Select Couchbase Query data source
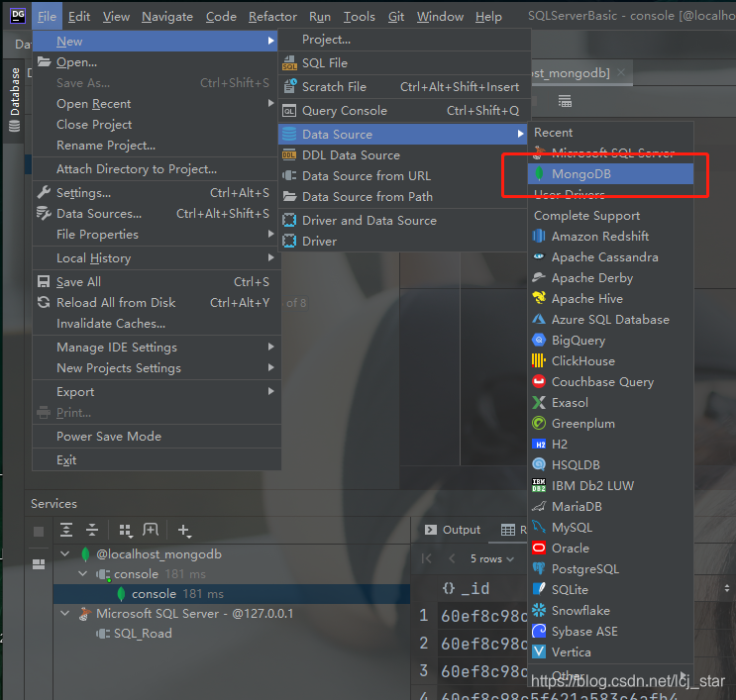Viewport: 736px width, 700px height. coord(610,382)
